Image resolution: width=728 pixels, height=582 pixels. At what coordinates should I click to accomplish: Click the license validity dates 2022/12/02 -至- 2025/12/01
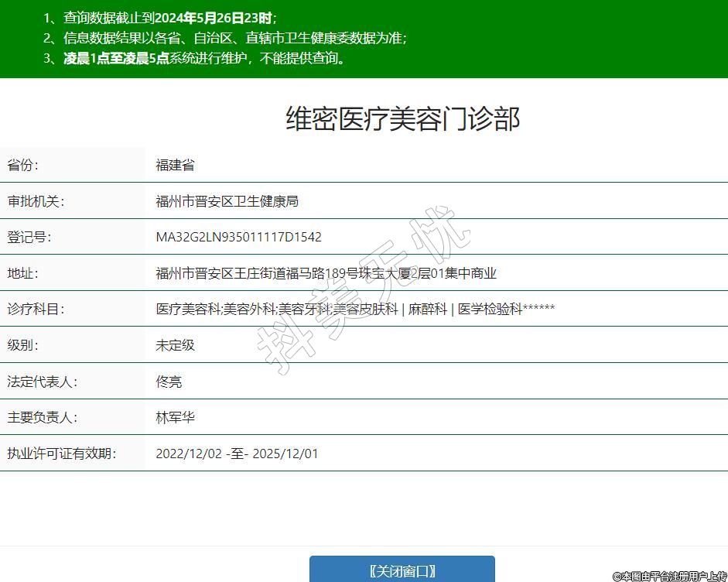pos(237,454)
